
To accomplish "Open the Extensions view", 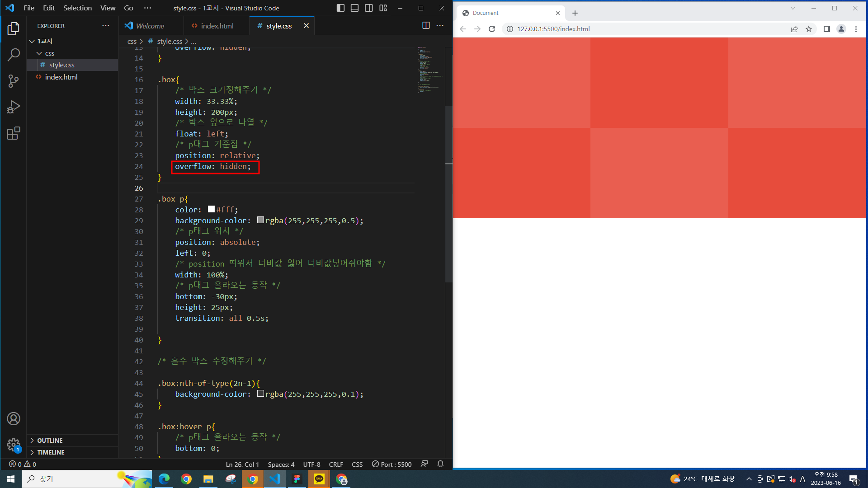I will [x=14, y=133].
